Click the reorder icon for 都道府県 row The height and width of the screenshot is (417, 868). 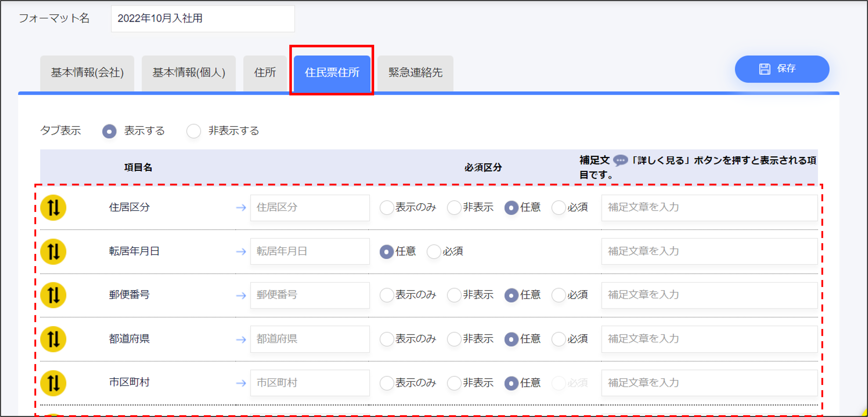pyautogui.click(x=53, y=339)
